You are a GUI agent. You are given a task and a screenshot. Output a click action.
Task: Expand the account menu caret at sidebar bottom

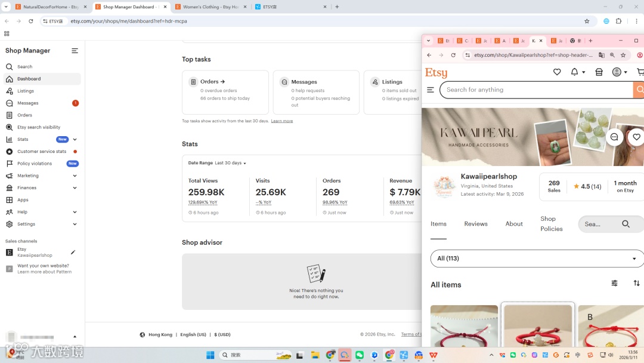[75, 337]
